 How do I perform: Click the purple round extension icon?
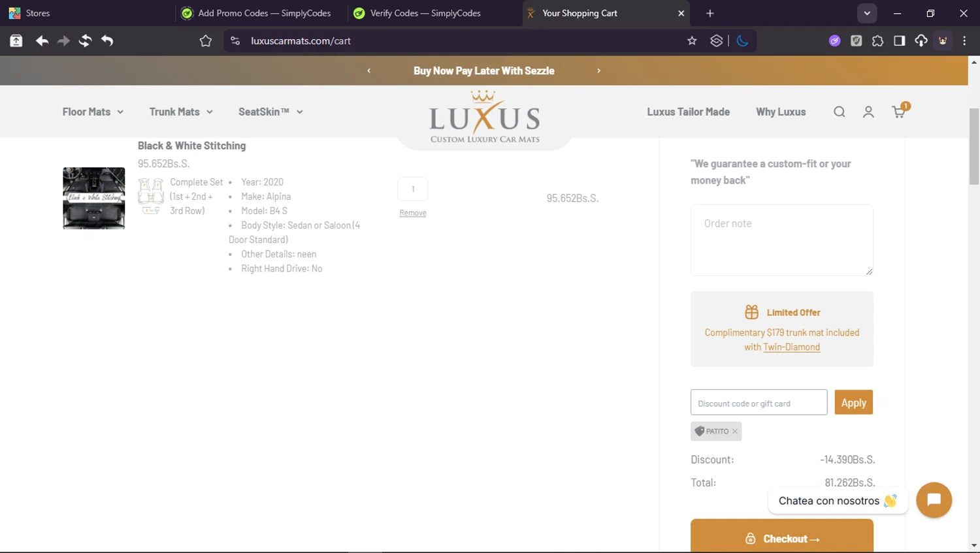[x=834, y=40]
